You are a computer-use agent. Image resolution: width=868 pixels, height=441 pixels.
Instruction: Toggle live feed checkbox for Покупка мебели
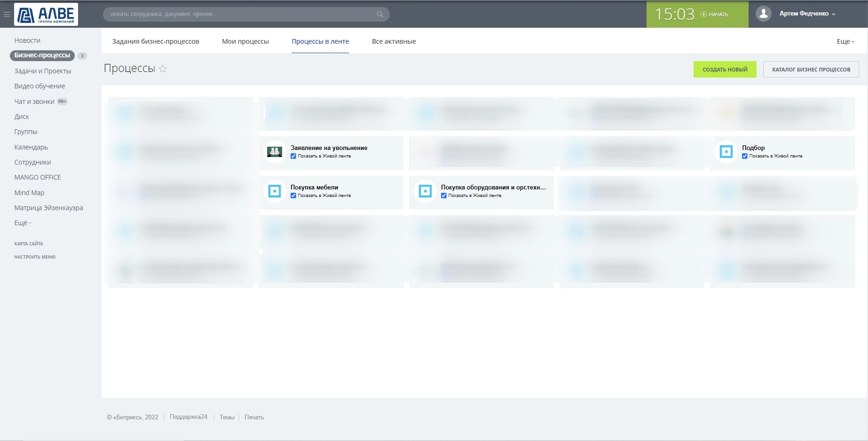pos(293,196)
